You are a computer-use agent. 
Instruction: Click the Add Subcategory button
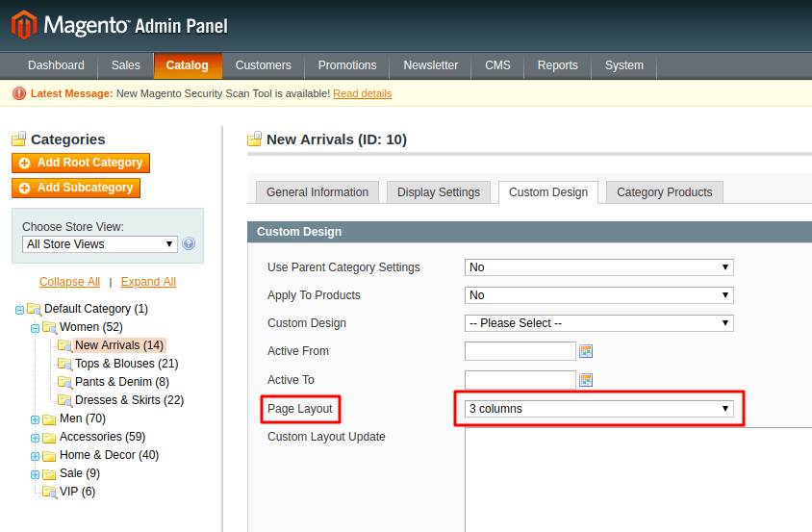click(x=76, y=188)
